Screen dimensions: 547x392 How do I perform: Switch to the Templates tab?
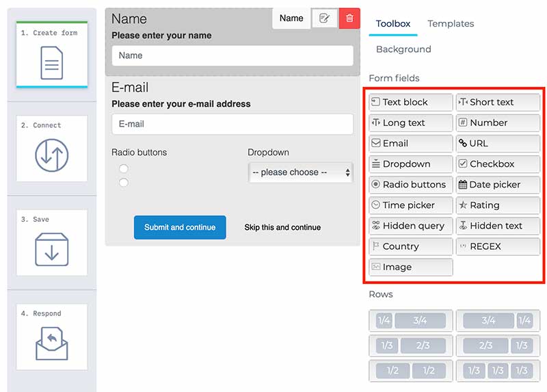[451, 24]
